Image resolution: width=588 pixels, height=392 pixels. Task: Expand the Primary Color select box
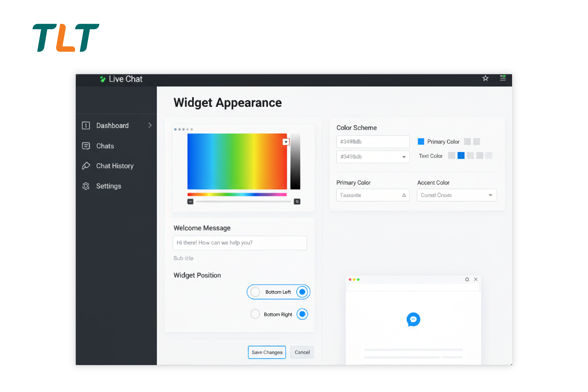click(373, 195)
